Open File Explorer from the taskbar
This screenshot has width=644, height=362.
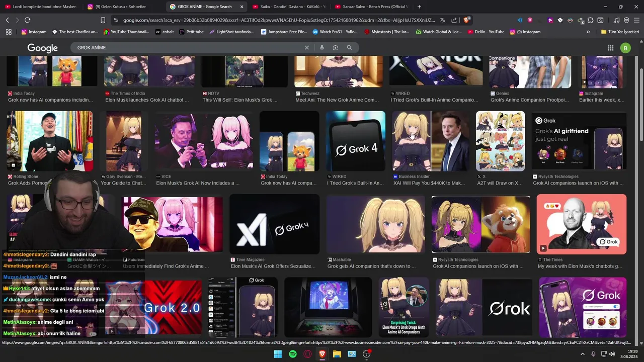coord(337,354)
